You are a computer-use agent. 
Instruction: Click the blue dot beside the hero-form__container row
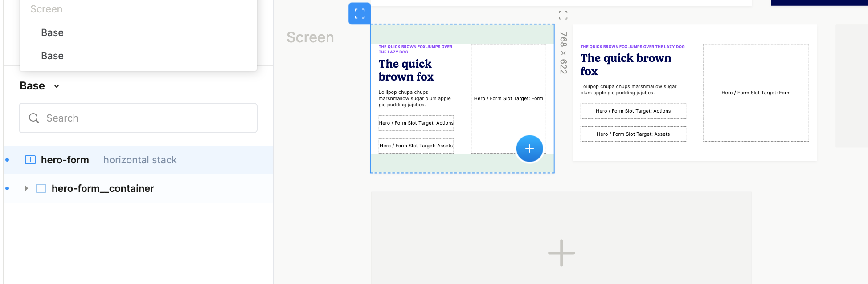pyautogui.click(x=7, y=188)
